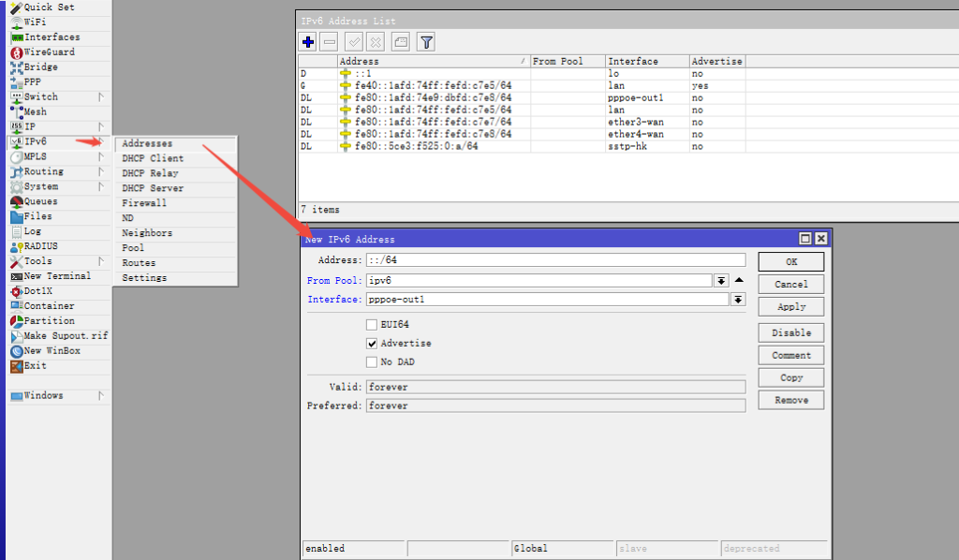The height and width of the screenshot is (560, 959).
Task: Click the Comment icon in list toolbar
Action: click(401, 42)
